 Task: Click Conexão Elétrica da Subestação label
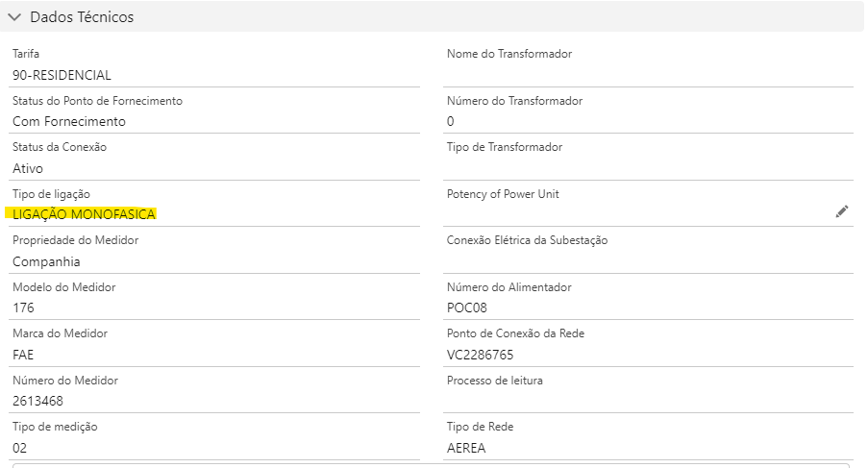pos(527,240)
